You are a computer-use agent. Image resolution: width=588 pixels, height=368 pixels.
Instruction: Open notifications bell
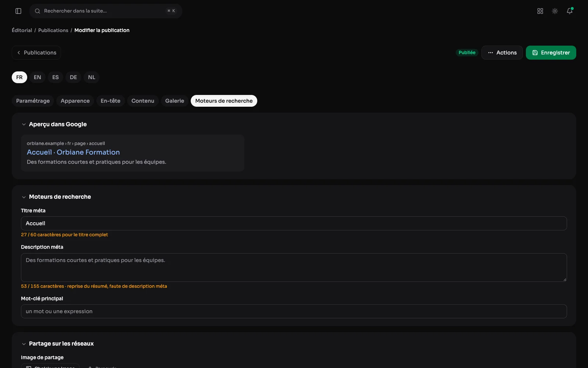coord(570,11)
